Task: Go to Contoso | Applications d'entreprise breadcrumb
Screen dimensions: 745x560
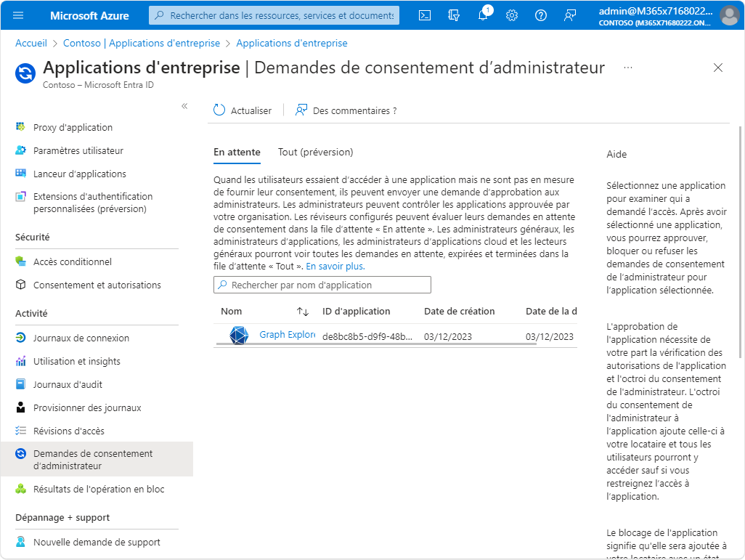Action: pos(142,43)
